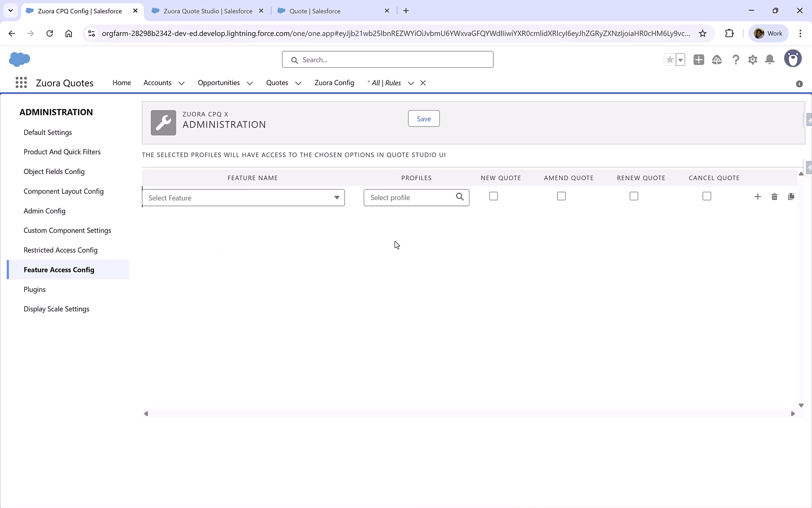Click the help question mark icon
The width and height of the screenshot is (812, 508).
(736, 60)
